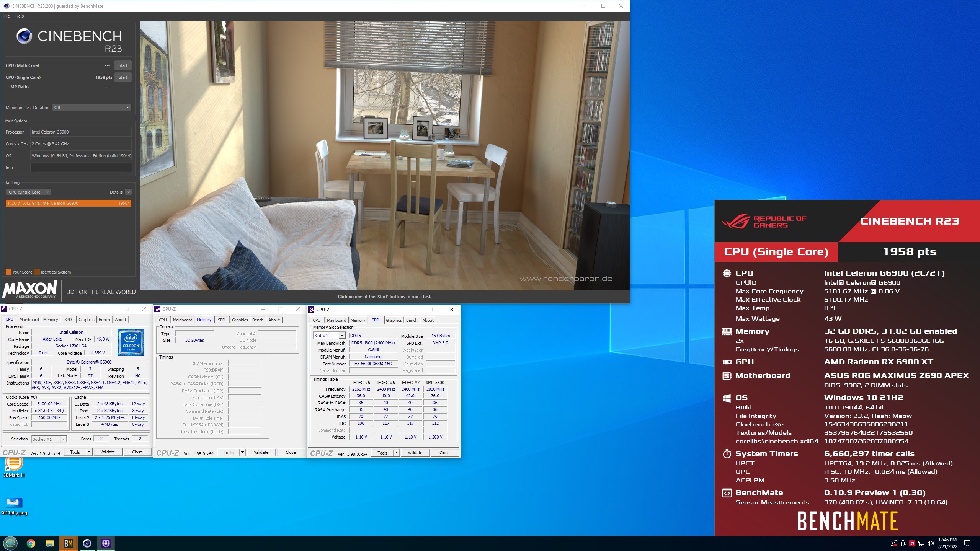Click the OS field in Cinebench
The image size is (980, 551).
(81, 156)
